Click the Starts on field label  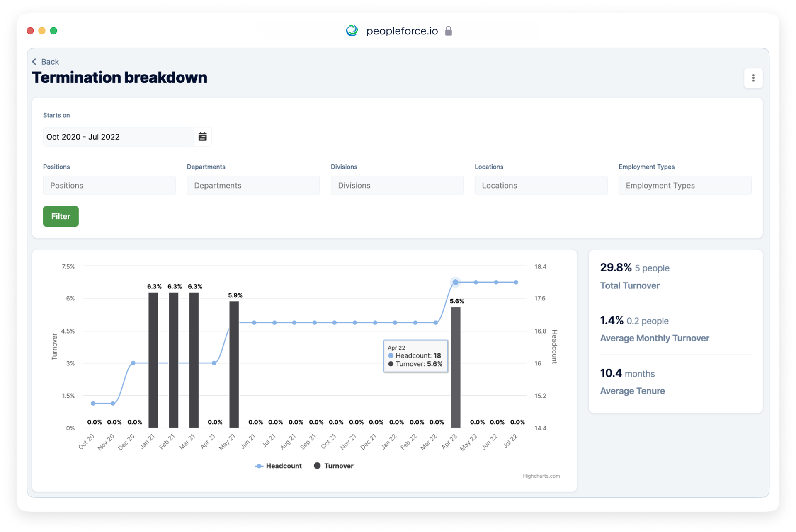coord(56,115)
